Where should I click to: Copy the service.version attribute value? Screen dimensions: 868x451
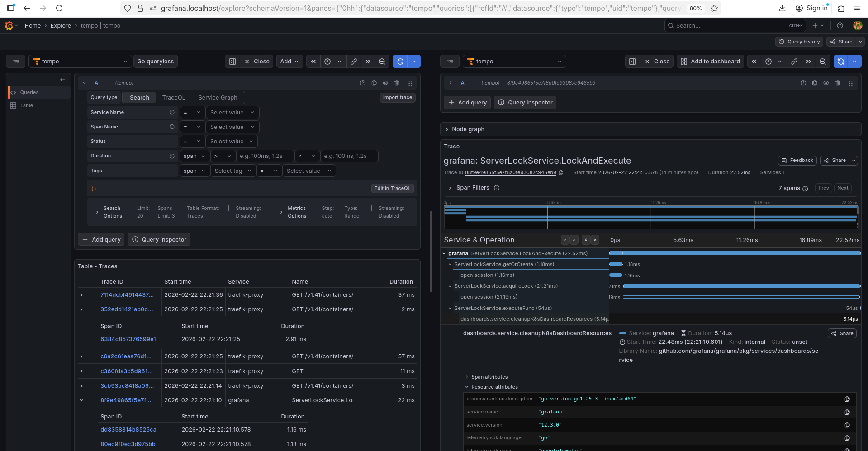pyautogui.click(x=847, y=425)
